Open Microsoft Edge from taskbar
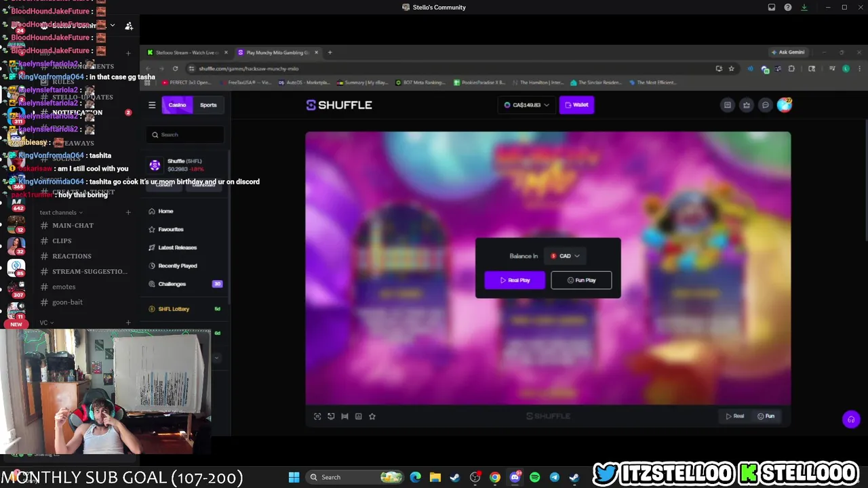 coord(415,477)
